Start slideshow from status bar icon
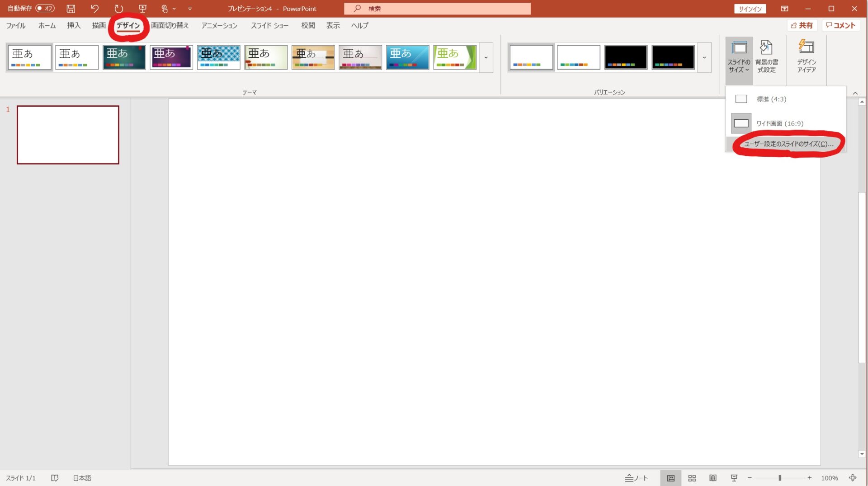Image resolution: width=868 pixels, height=486 pixels. click(x=734, y=478)
